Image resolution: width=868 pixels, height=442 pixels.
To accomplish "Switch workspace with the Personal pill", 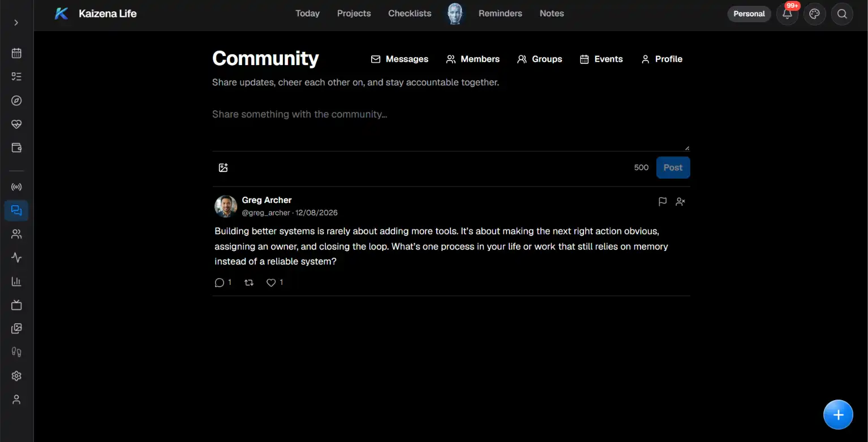I will [x=749, y=14].
